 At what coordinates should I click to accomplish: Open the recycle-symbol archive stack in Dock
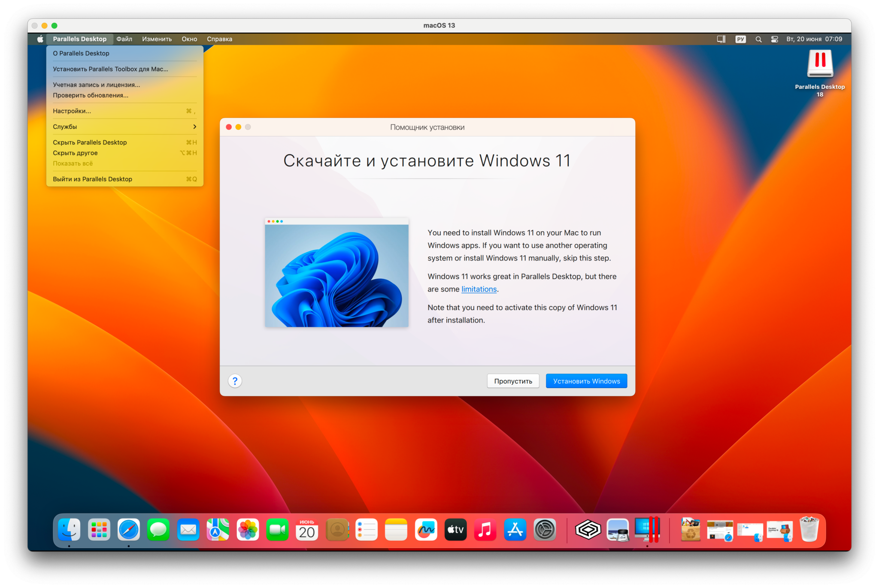pos(690,530)
